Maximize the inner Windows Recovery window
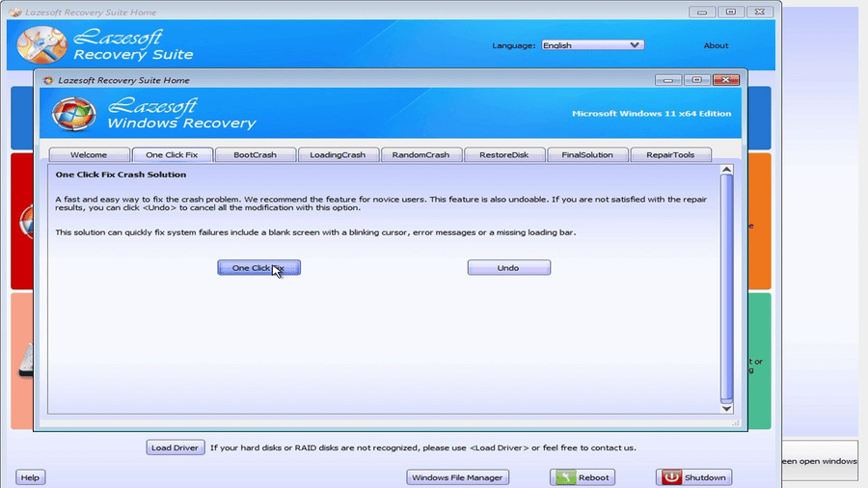Viewport: 868px width, 488px height. click(697, 80)
